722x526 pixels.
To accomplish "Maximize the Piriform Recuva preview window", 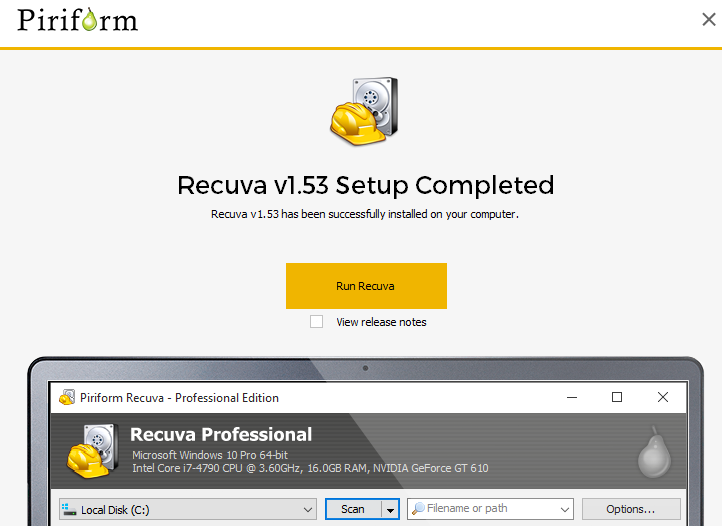I will (617, 397).
